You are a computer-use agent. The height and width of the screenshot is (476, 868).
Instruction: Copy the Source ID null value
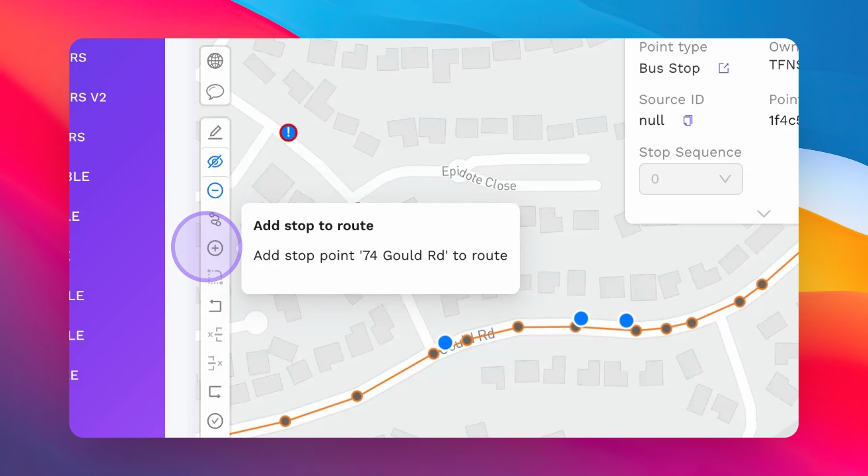[688, 120]
